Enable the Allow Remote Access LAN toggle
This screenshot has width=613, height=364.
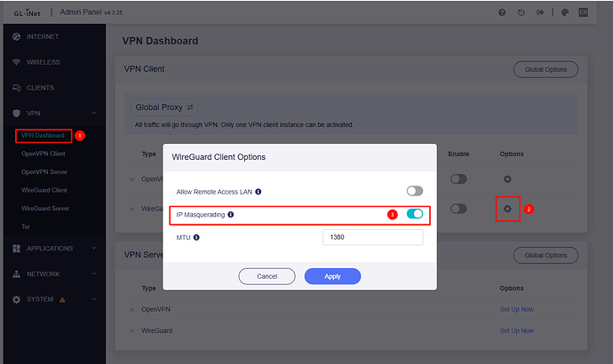pyautogui.click(x=414, y=191)
